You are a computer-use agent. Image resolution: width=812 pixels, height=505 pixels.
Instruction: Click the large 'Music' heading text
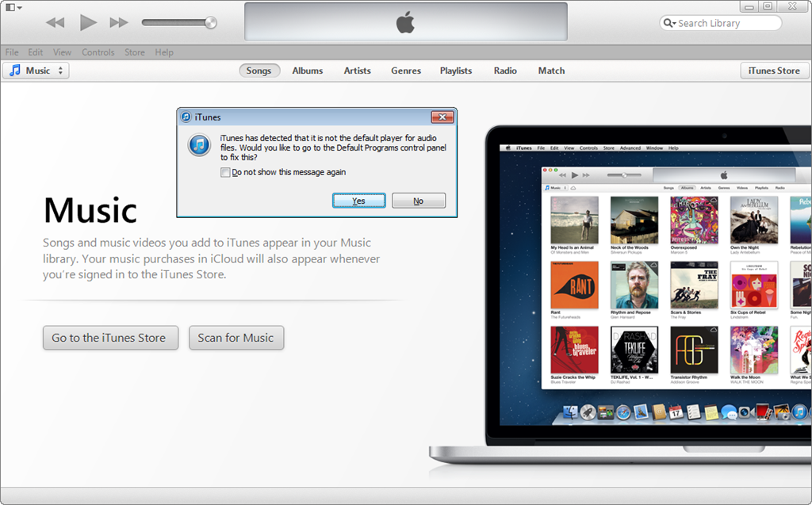(x=90, y=210)
